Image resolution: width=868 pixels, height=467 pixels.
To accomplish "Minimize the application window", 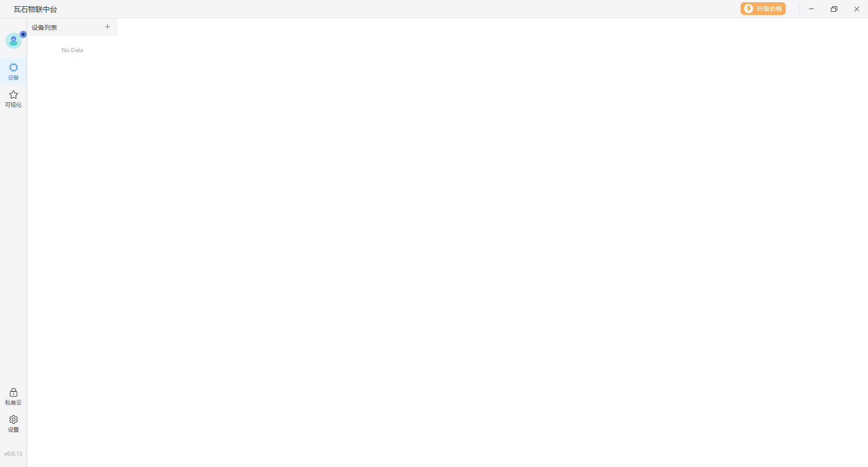I will click(x=811, y=9).
